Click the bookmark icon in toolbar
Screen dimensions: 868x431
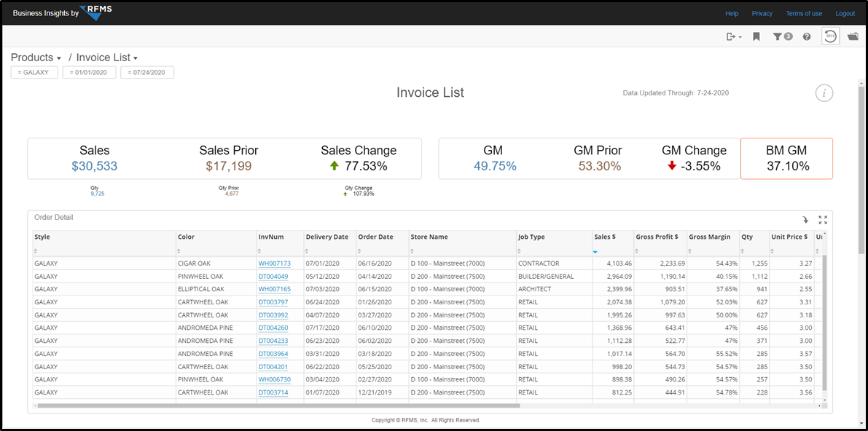pos(756,36)
